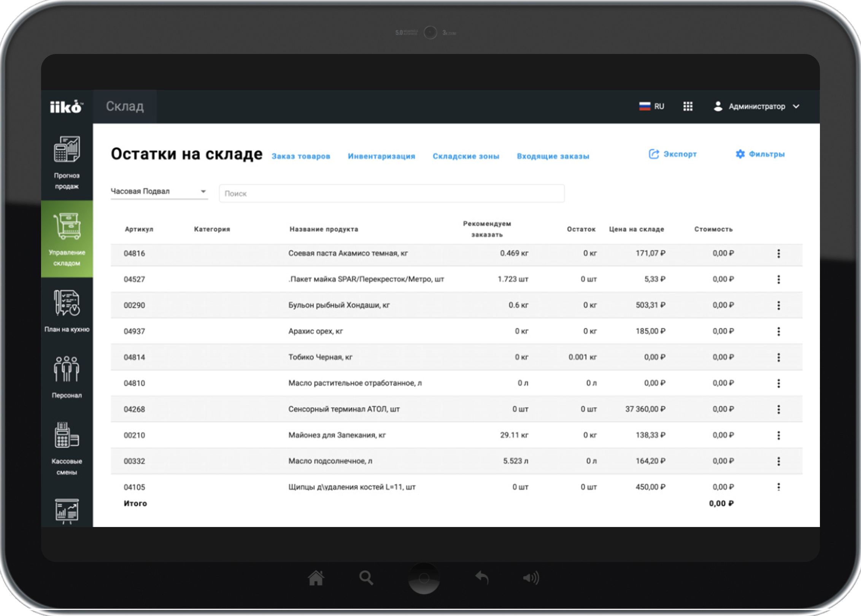
Task: Click the Экспорт button
Action: [x=673, y=154]
